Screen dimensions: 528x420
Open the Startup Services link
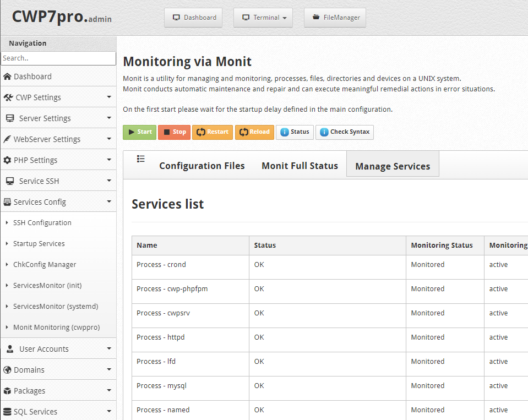point(39,244)
